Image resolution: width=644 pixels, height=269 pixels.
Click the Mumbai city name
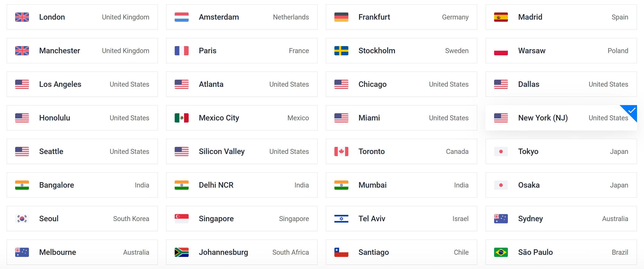[x=372, y=185]
